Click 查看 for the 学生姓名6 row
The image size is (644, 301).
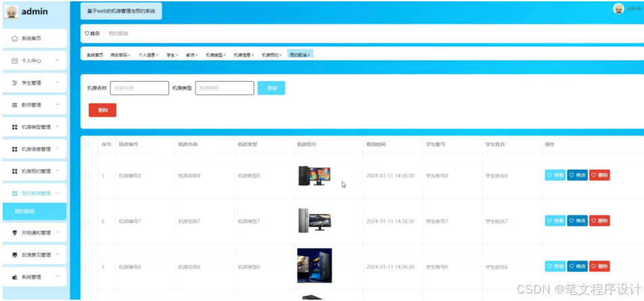coord(555,267)
